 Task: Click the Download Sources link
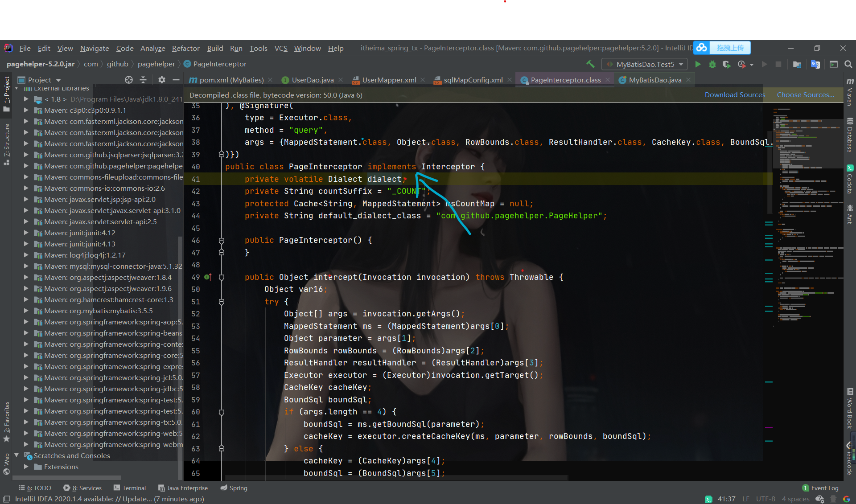[x=735, y=94]
